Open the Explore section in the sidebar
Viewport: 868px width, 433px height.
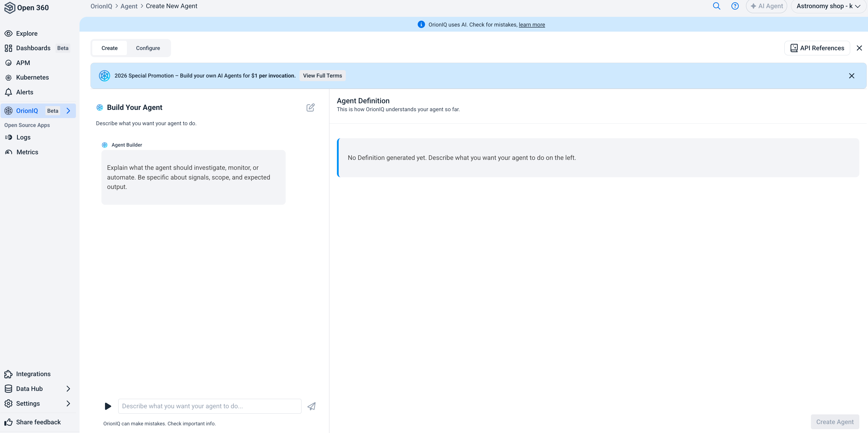click(x=27, y=33)
